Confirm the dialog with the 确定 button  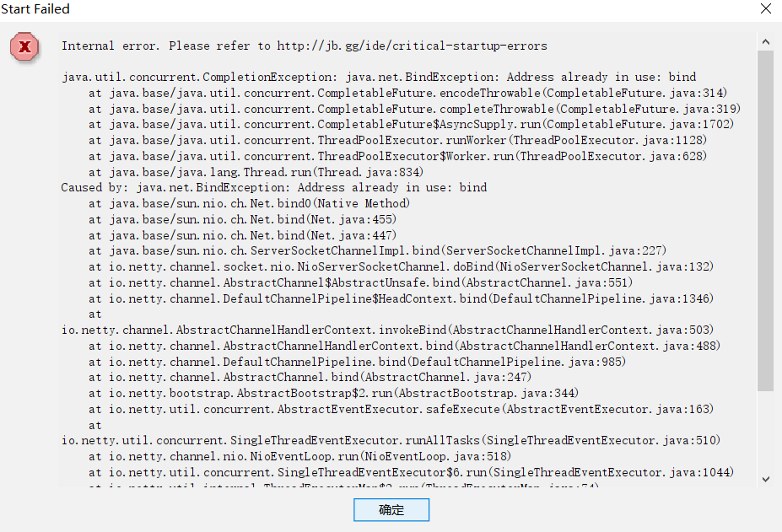pos(391,509)
